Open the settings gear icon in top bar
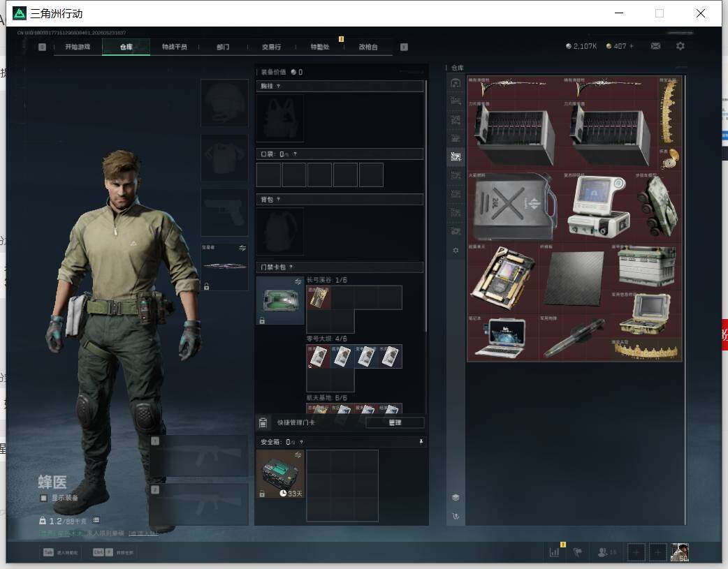This screenshot has height=569, width=728. point(680,46)
